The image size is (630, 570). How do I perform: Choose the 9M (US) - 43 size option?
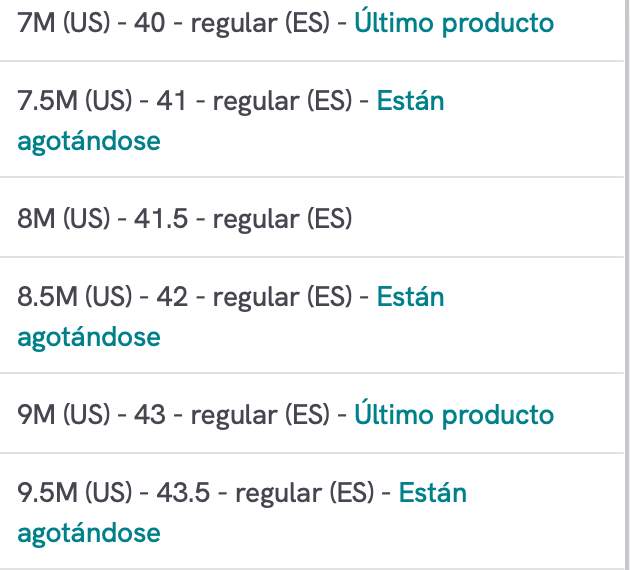pos(312,413)
